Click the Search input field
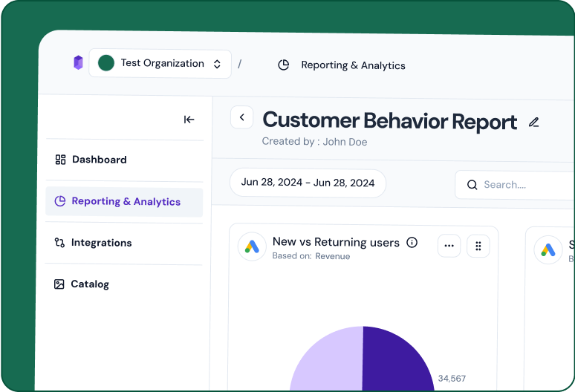Screen dimensions: 575x392 coord(515,185)
